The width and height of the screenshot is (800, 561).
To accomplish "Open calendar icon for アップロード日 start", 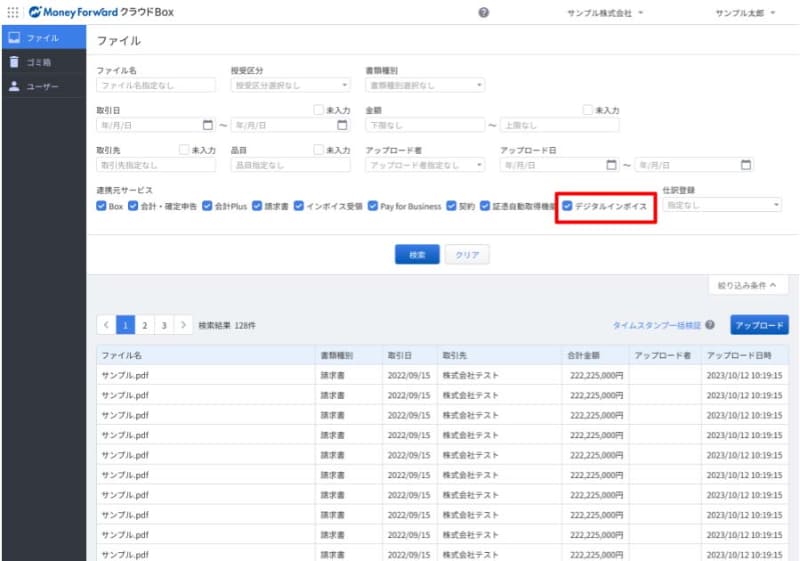I will [611, 165].
